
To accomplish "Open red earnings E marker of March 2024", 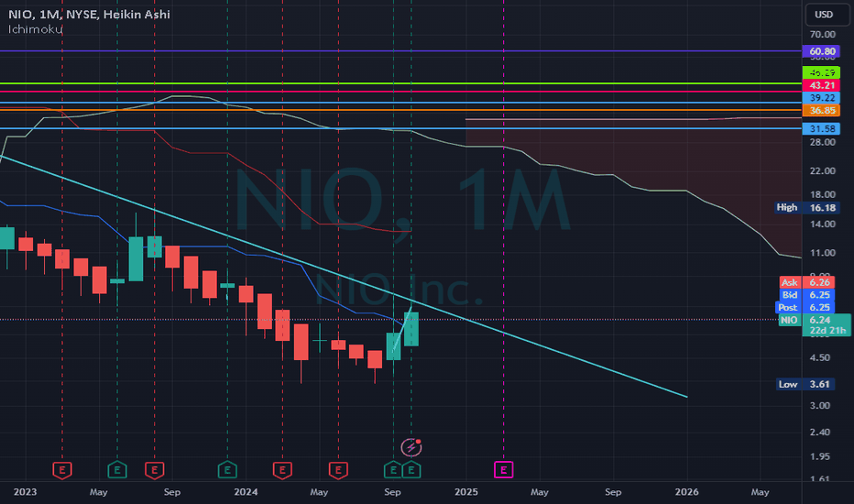I will pos(282,470).
